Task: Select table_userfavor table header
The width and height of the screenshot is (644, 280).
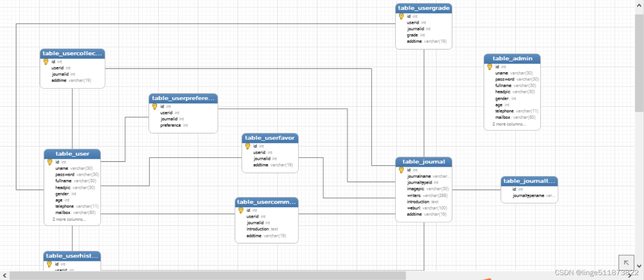Action: [270, 138]
